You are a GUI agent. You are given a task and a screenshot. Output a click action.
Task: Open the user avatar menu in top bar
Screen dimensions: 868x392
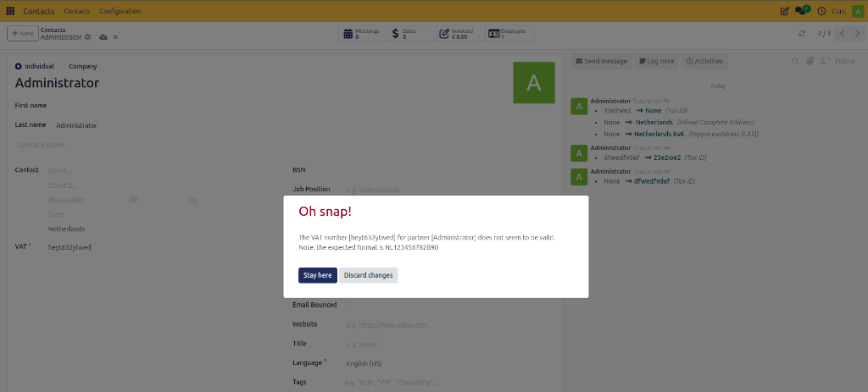[858, 11]
